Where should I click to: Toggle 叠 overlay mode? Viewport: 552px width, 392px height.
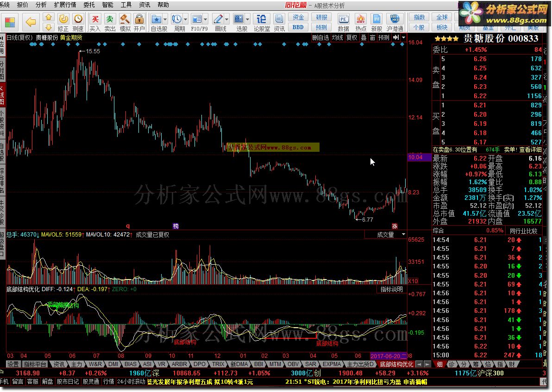click(x=364, y=37)
